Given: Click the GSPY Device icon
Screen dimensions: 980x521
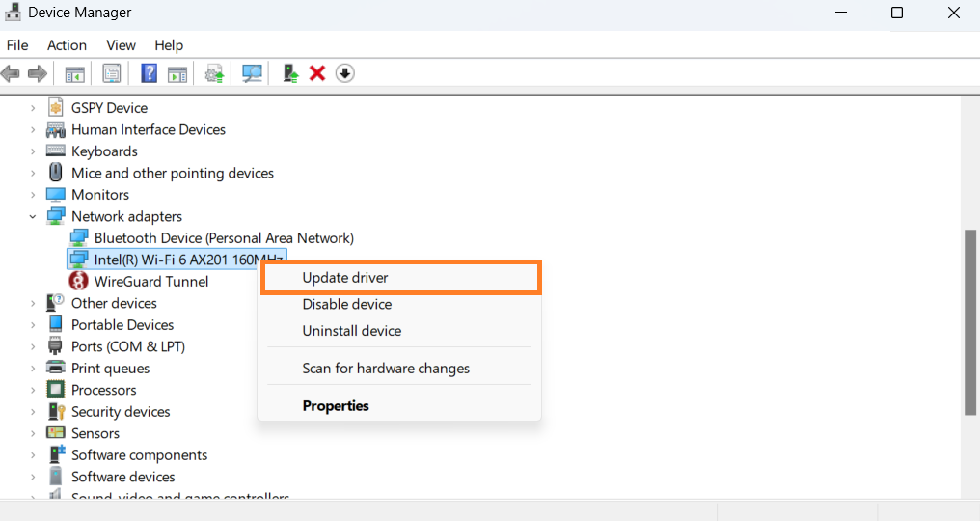Looking at the screenshot, I should 56,108.
